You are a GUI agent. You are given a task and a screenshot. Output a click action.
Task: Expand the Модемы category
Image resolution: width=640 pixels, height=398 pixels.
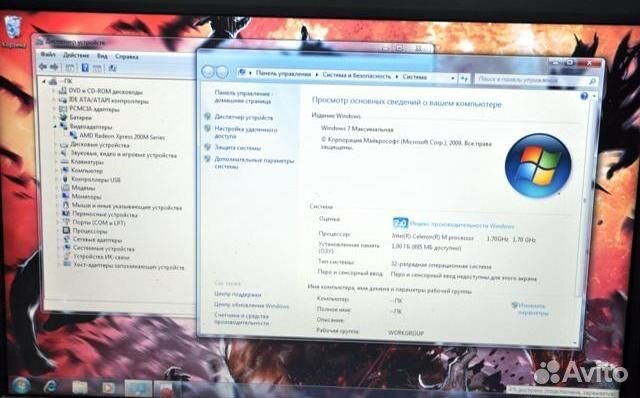[x=57, y=188]
